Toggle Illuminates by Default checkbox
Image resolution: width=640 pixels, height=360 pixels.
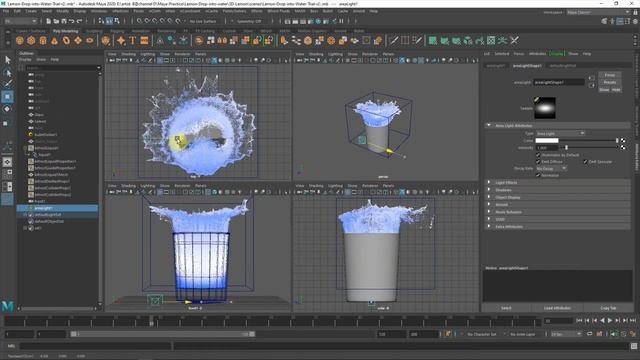[538, 155]
